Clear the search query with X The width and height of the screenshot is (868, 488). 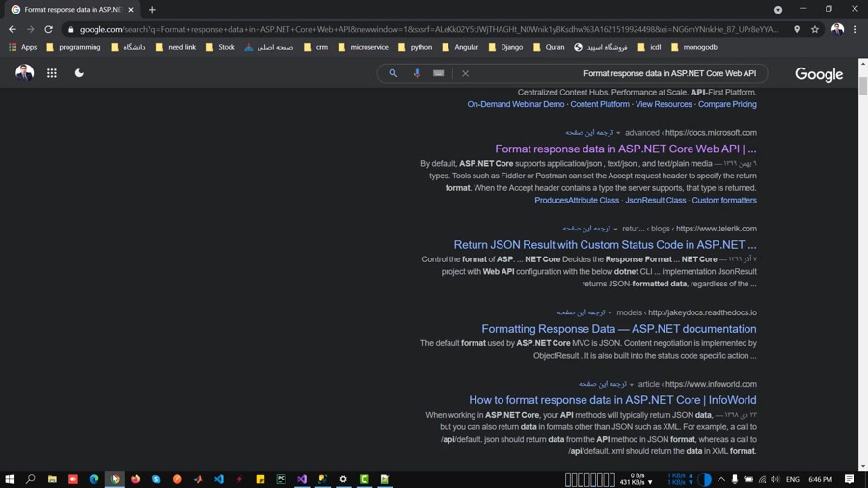point(465,73)
